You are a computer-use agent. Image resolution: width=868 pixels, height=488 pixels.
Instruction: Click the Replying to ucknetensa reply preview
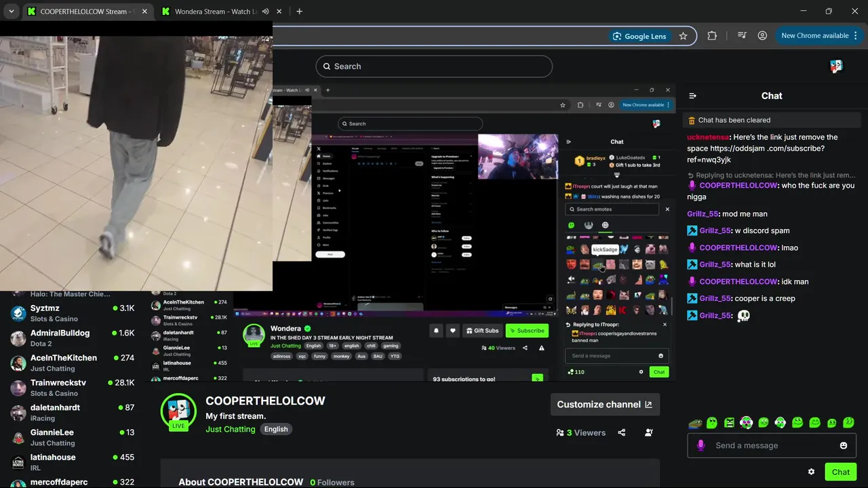771,175
